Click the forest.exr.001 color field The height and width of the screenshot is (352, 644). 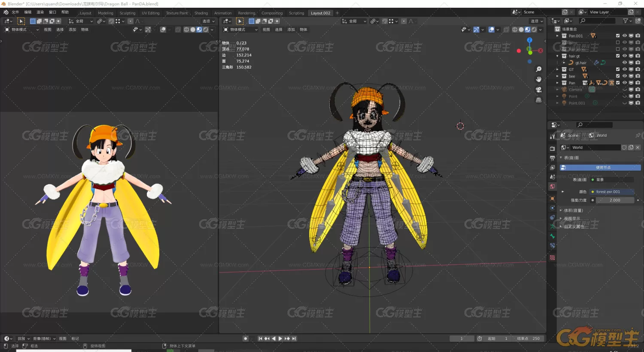[612, 192]
